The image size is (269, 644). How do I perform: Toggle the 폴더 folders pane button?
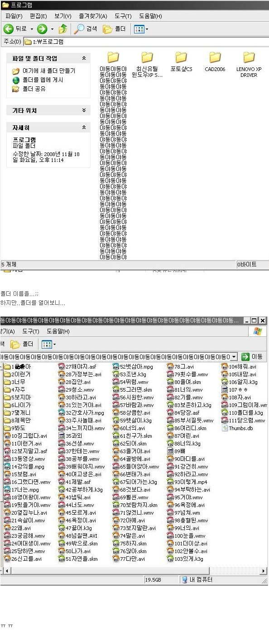[x=114, y=29]
